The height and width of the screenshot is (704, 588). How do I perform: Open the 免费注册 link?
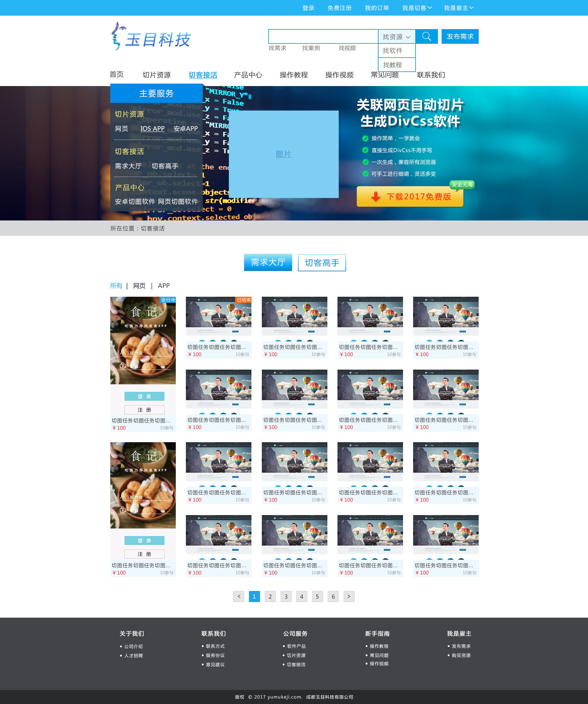coord(339,8)
